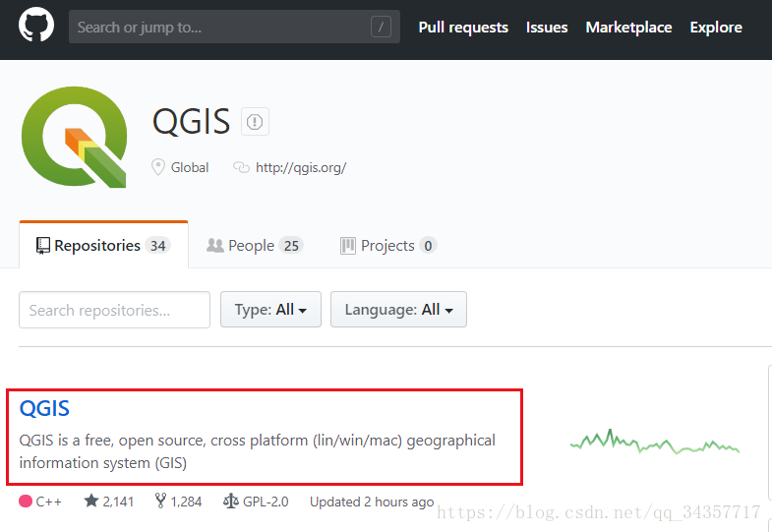Click the Updated 2 hours ago text

click(x=372, y=502)
